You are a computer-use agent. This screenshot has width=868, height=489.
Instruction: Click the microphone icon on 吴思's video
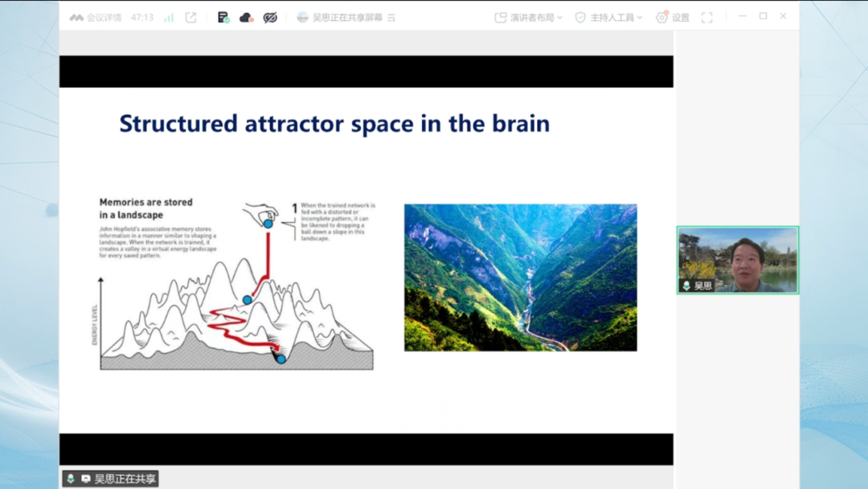(x=686, y=286)
